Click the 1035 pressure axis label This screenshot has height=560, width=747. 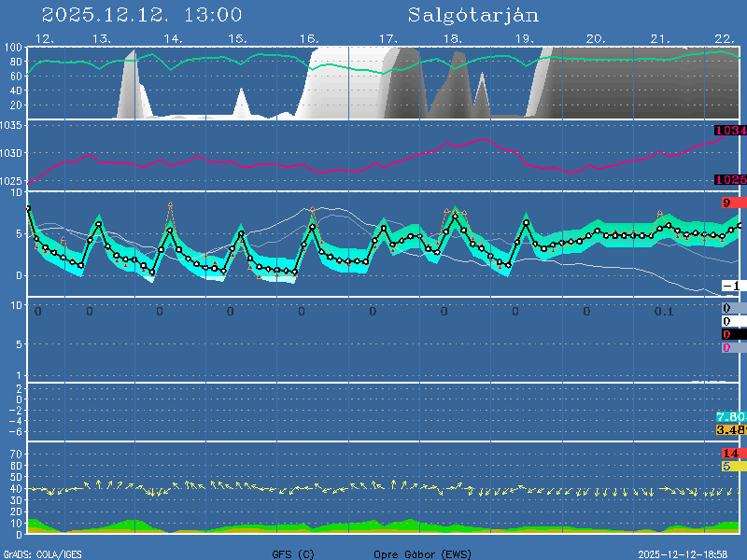tap(12, 152)
